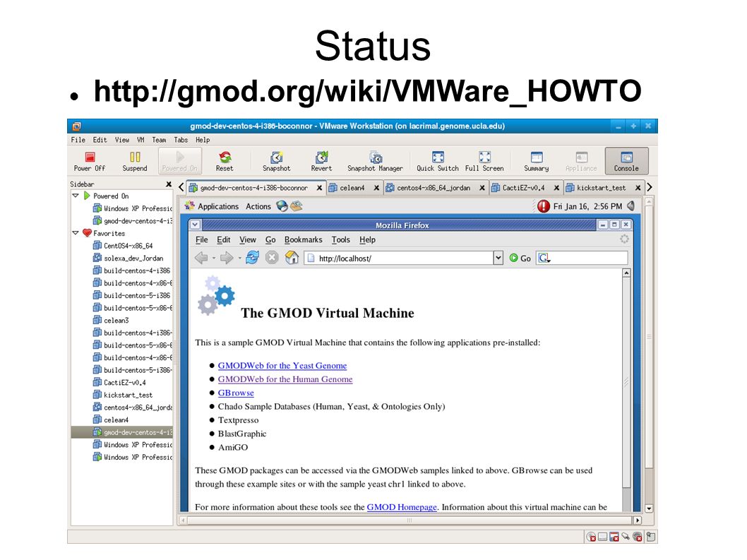Image resolution: width=747 pixels, height=560 pixels.
Task: Switch to the centos4-x86_64_jordan tab
Action: point(436,188)
